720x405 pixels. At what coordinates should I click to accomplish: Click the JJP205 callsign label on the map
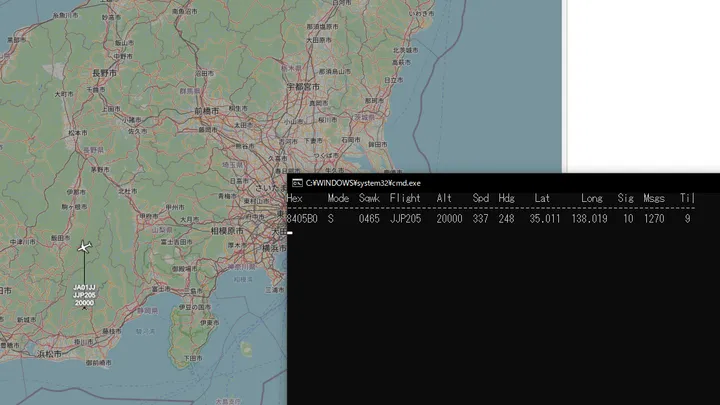point(84,295)
